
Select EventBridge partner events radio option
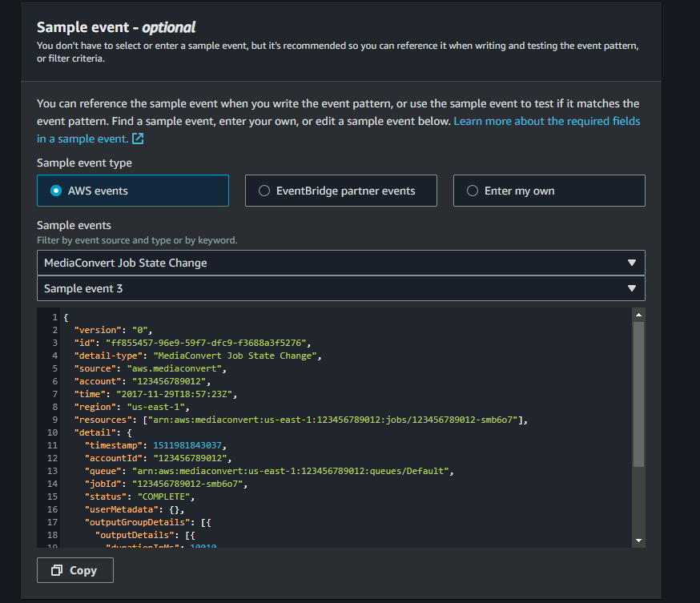(x=264, y=191)
